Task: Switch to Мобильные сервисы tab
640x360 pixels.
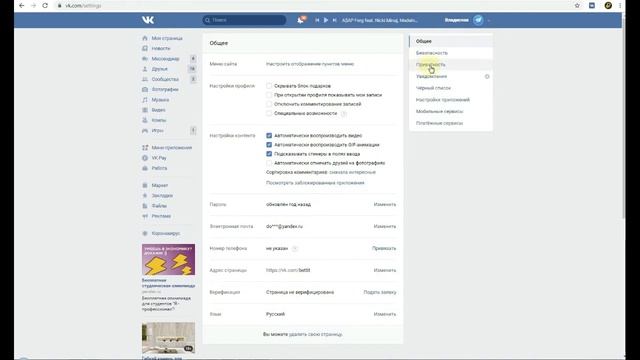Action: coord(451,111)
